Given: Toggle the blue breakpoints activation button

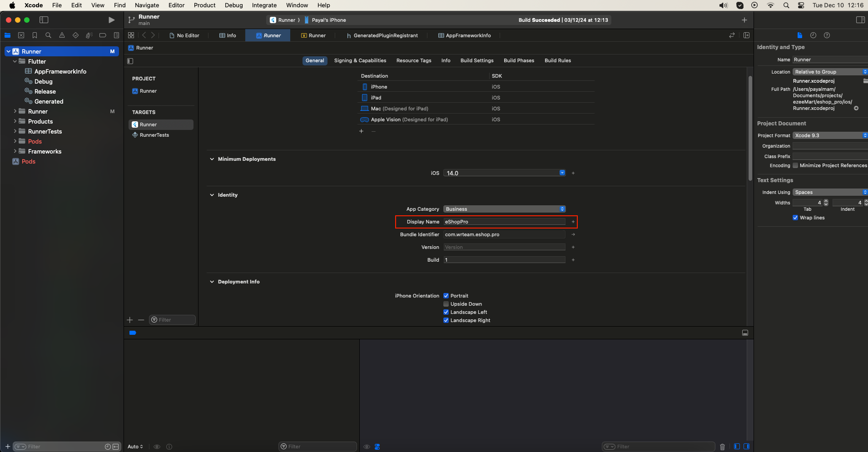Looking at the screenshot, I should tap(133, 333).
